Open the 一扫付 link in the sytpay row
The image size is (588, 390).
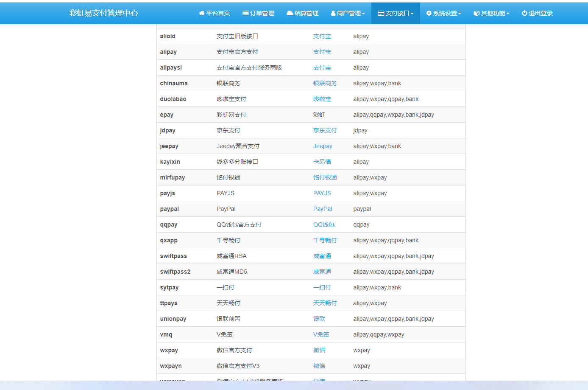tap(322, 288)
